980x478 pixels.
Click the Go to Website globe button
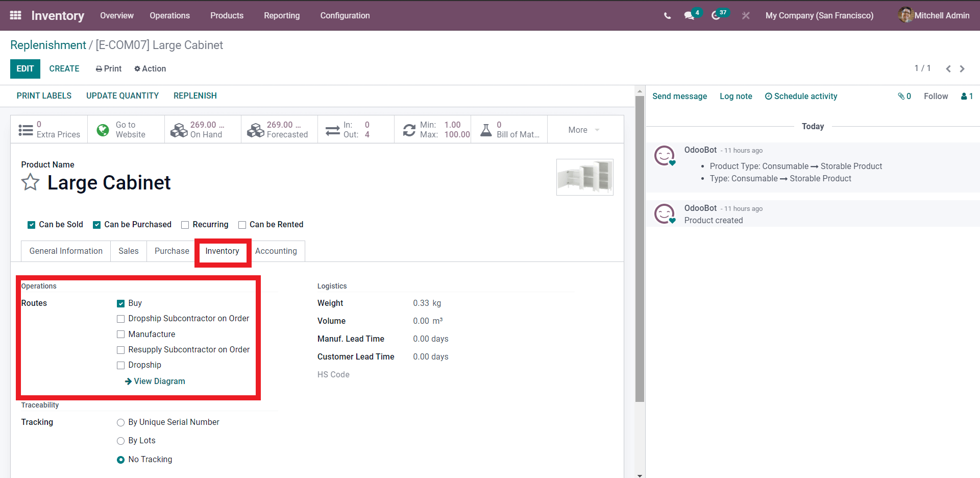point(126,130)
